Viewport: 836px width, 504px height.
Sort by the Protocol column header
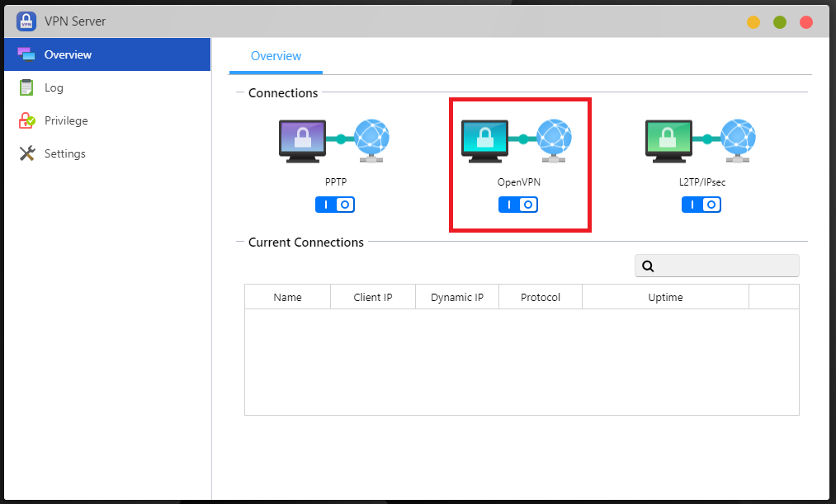(x=540, y=297)
